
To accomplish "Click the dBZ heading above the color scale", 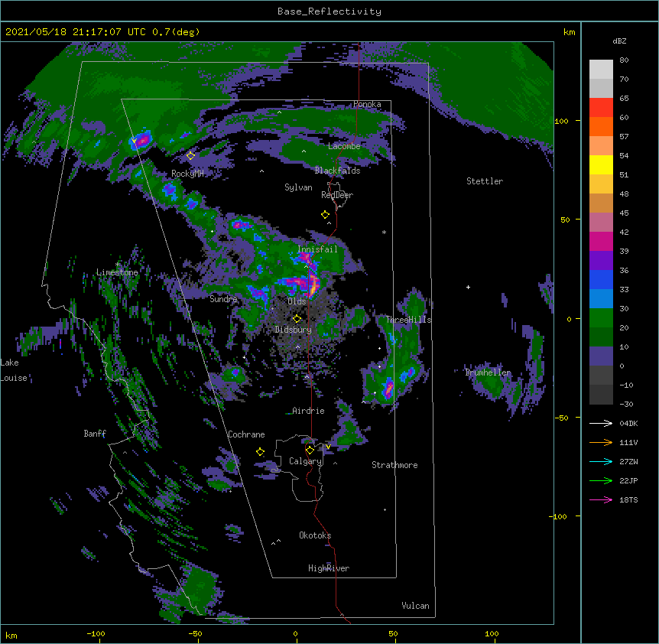I will coord(619,41).
